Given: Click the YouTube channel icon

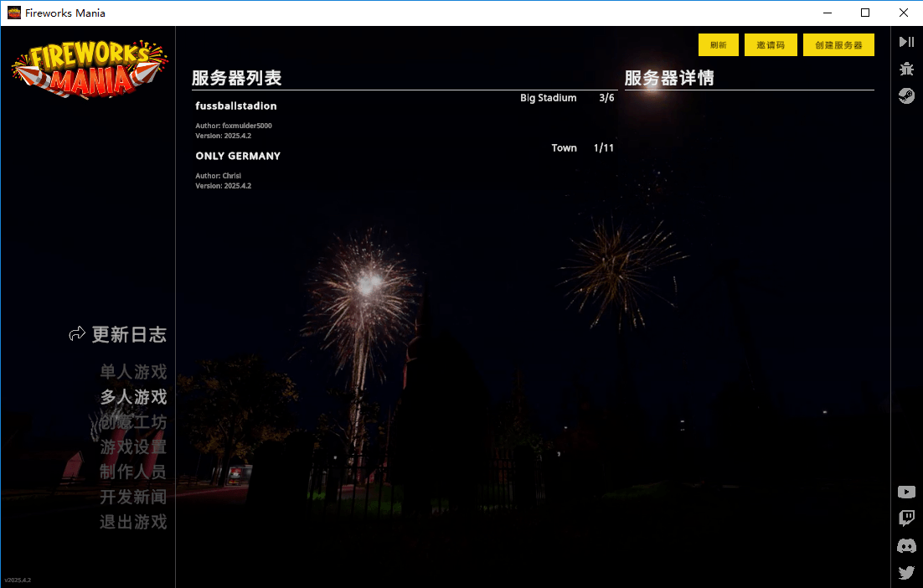Looking at the screenshot, I should (905, 492).
